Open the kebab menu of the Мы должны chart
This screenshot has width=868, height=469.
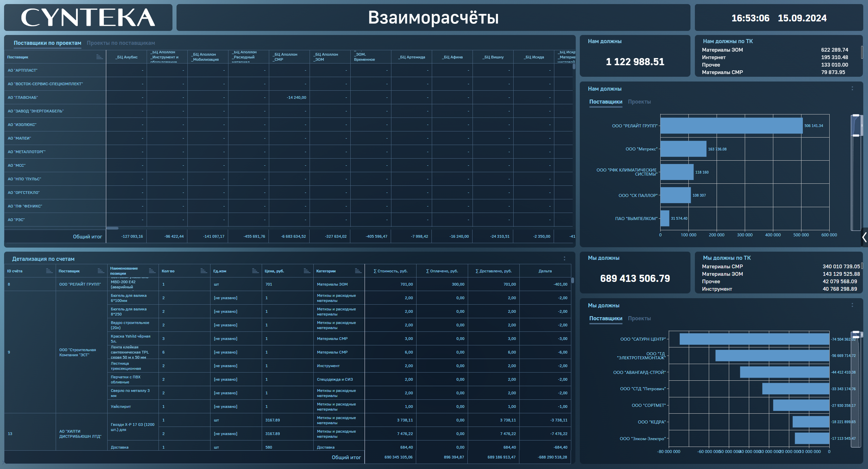[852, 305]
